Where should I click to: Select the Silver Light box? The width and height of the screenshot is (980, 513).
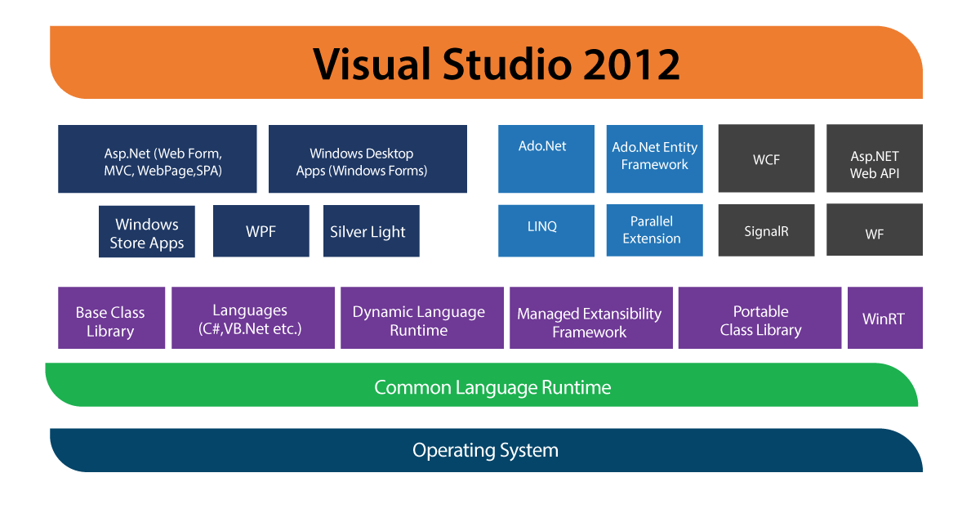(372, 231)
